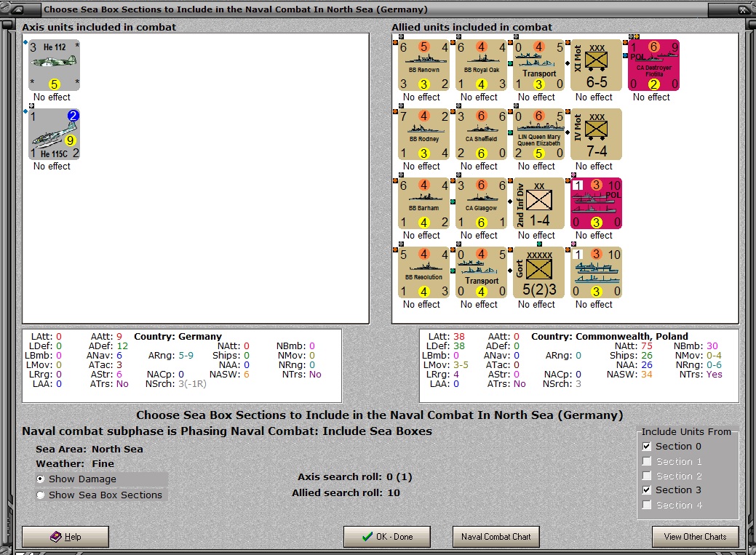Select the BB Rodney battleship counter

423,134
